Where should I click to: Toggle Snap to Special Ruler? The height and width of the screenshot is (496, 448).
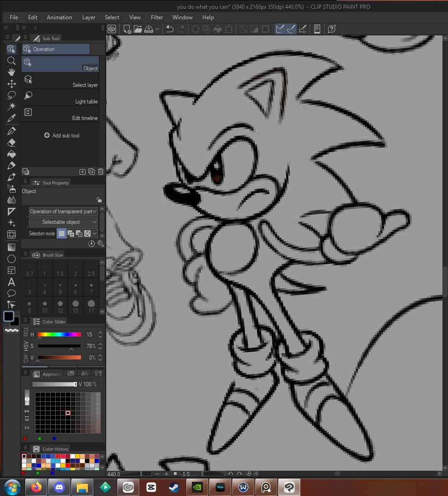click(291, 29)
